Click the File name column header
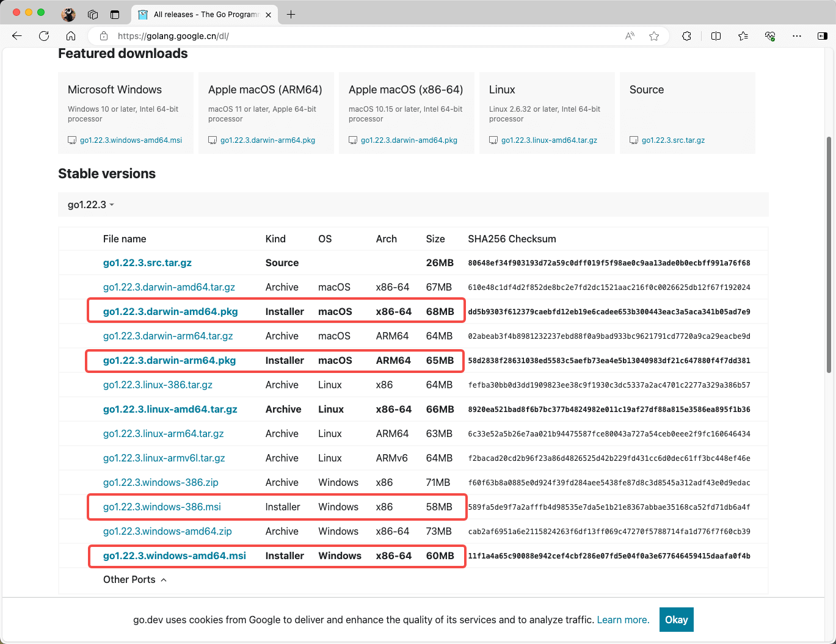This screenshot has height=644, width=836. click(x=125, y=239)
